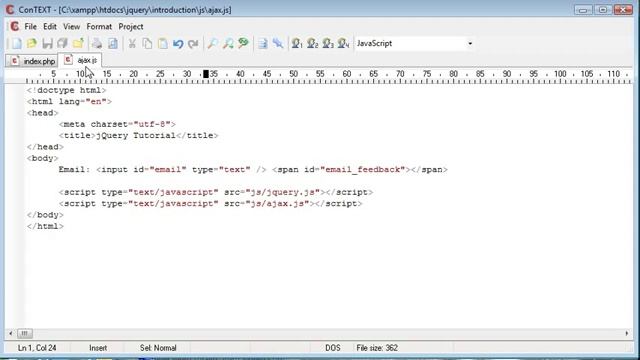
Task: Run user command key 1
Action: click(297, 43)
